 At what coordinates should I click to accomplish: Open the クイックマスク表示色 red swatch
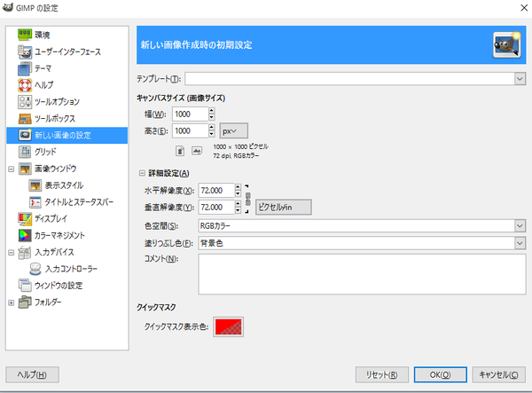click(229, 326)
